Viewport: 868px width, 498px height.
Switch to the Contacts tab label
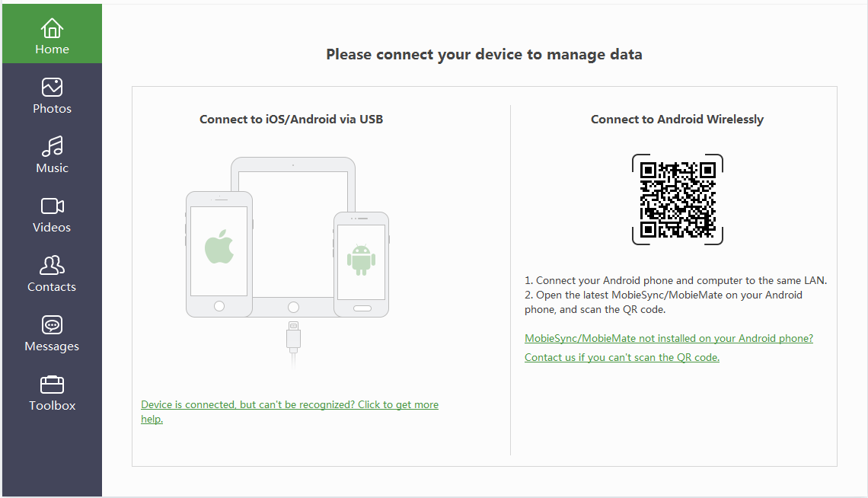(x=52, y=286)
